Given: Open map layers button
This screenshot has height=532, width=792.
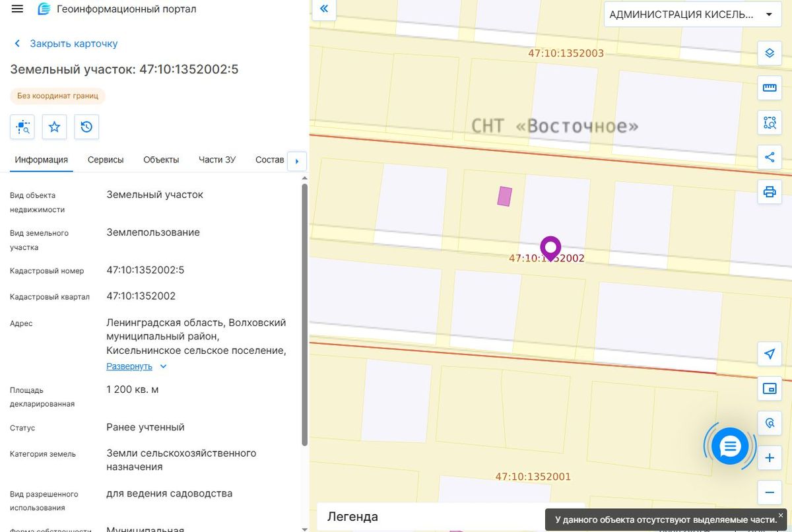Looking at the screenshot, I should (770, 53).
